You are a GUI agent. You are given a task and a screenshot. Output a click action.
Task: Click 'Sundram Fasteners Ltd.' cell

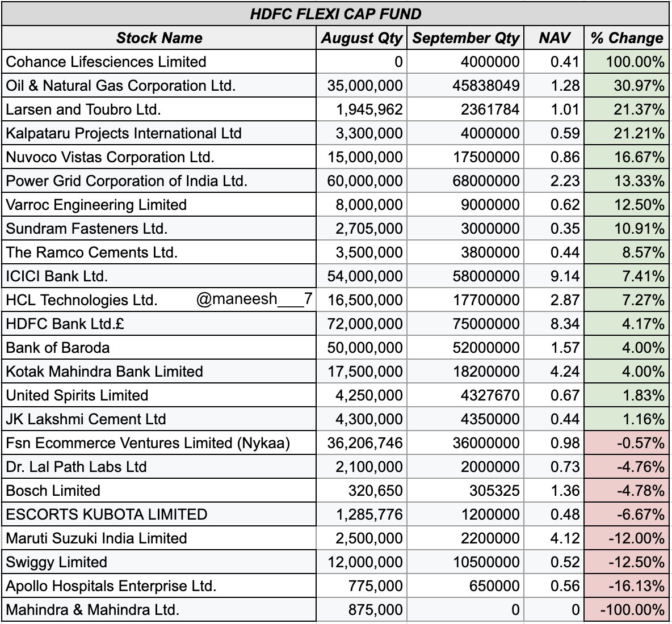159,228
